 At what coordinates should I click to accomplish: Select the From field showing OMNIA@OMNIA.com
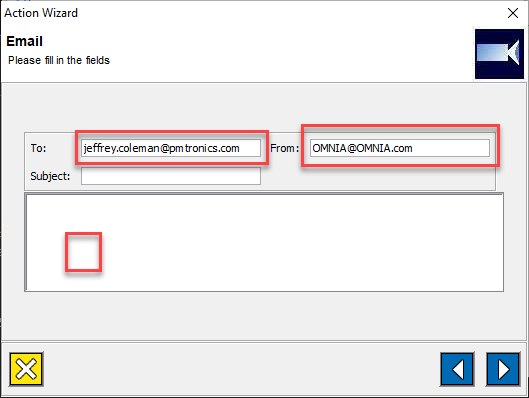[x=400, y=148]
